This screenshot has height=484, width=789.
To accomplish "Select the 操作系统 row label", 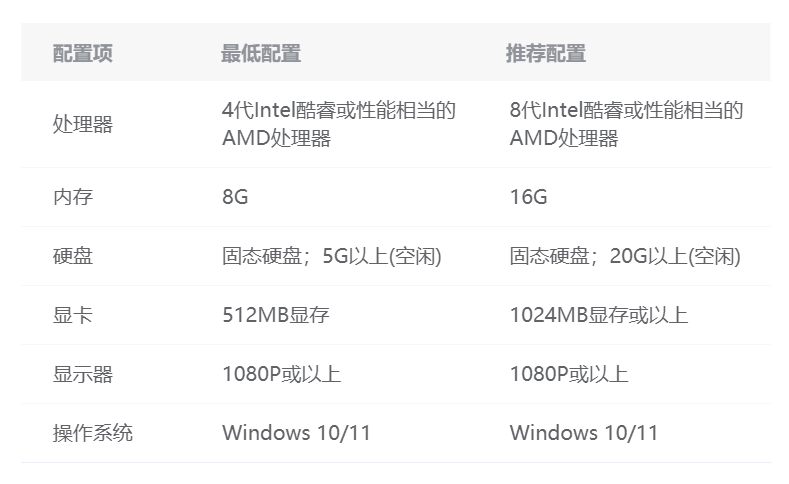I will coord(93,433).
